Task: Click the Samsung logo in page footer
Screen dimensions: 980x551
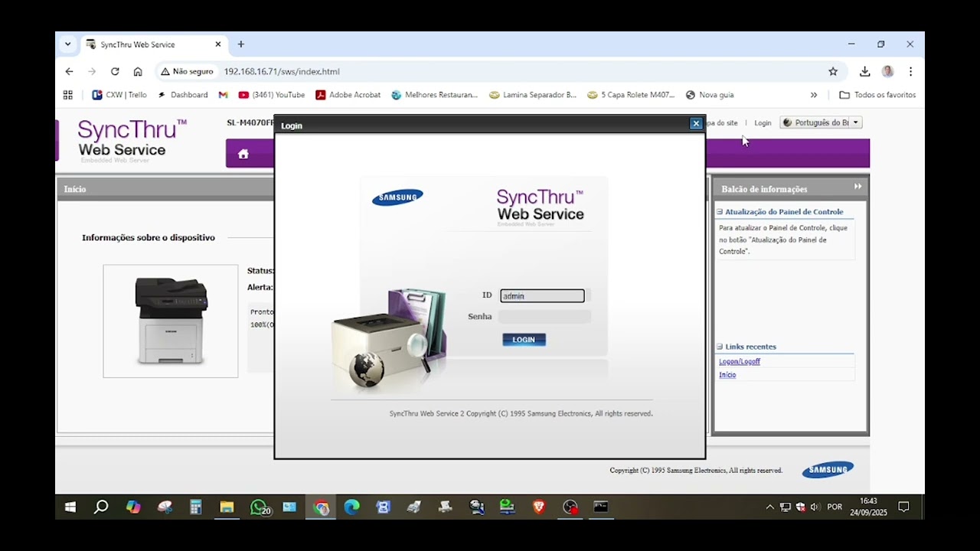Action: [828, 470]
